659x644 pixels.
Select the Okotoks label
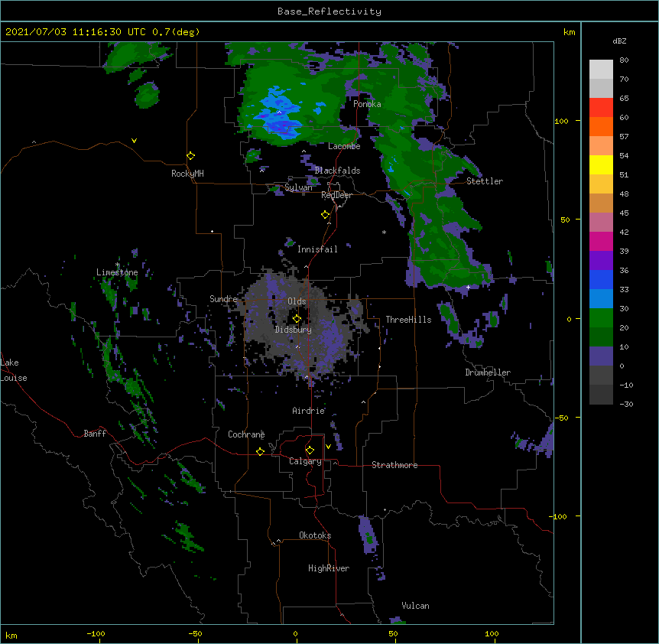(x=315, y=535)
